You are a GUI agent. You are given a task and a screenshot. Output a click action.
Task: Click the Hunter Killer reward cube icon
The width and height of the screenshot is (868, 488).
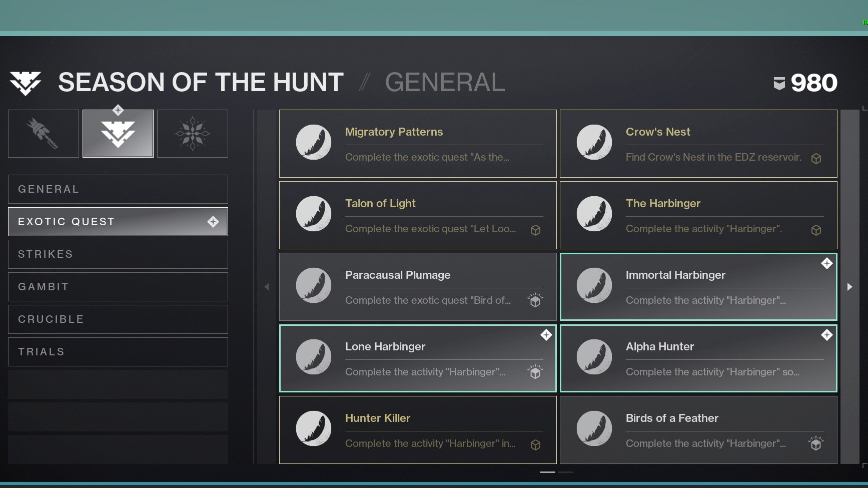(535, 445)
